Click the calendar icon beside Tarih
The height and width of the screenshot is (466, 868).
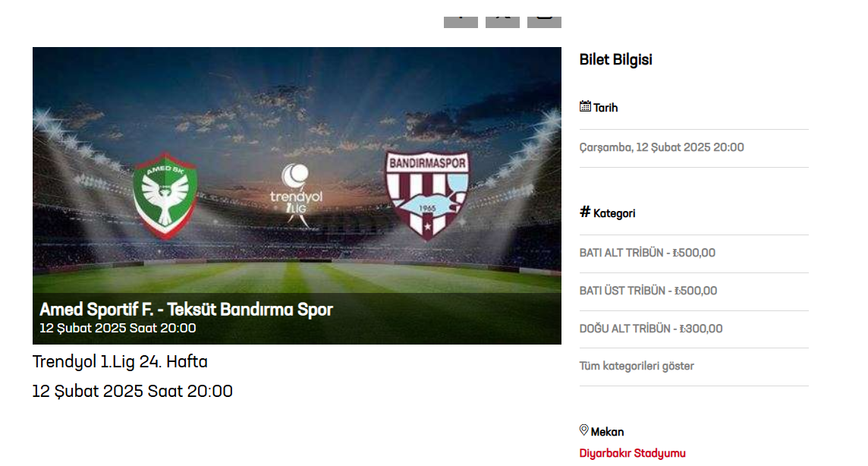point(585,106)
